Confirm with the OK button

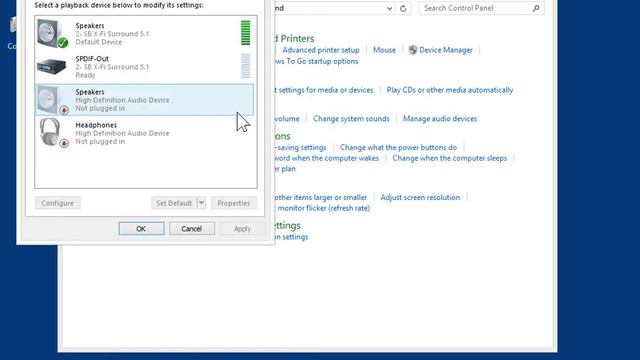click(141, 229)
